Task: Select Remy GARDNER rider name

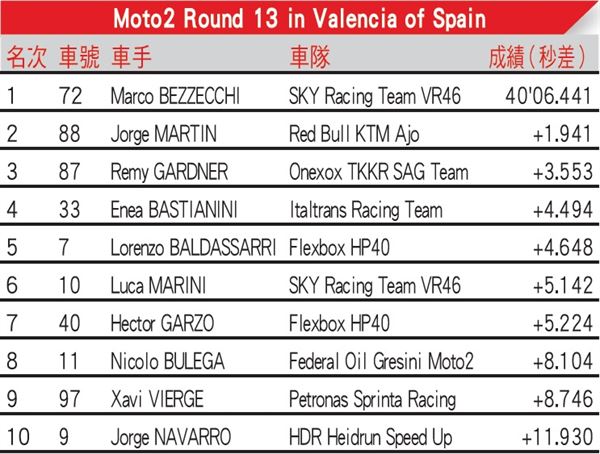Action: (x=169, y=172)
